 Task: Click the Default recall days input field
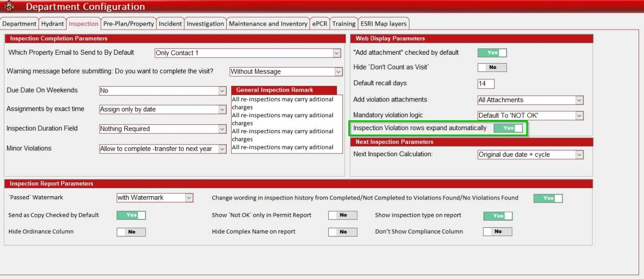coord(485,84)
